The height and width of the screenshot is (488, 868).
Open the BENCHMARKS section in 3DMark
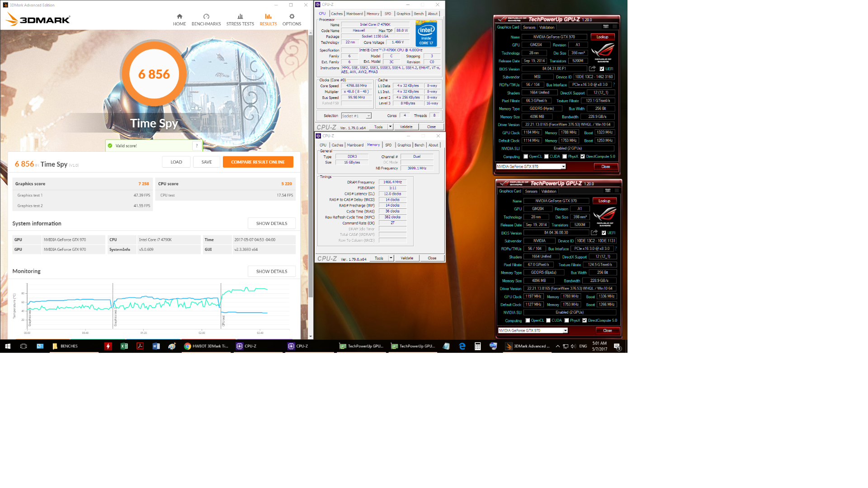[206, 19]
